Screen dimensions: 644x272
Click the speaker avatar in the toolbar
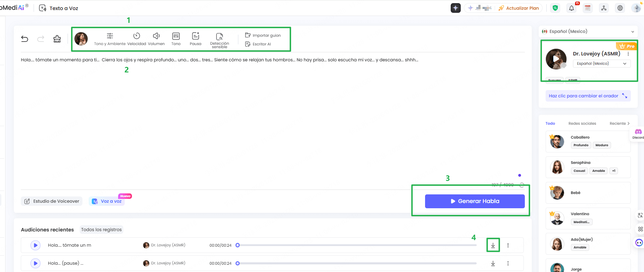[81, 39]
